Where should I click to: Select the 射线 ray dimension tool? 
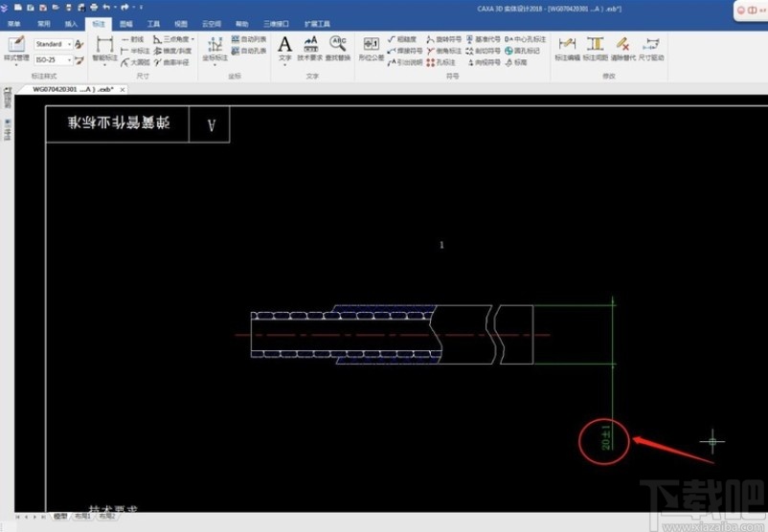coord(133,39)
